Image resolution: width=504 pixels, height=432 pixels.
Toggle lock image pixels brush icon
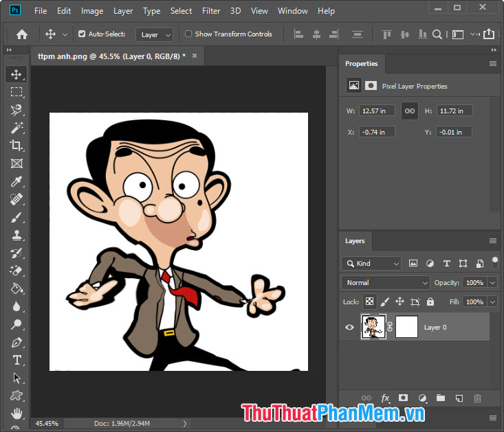385,302
